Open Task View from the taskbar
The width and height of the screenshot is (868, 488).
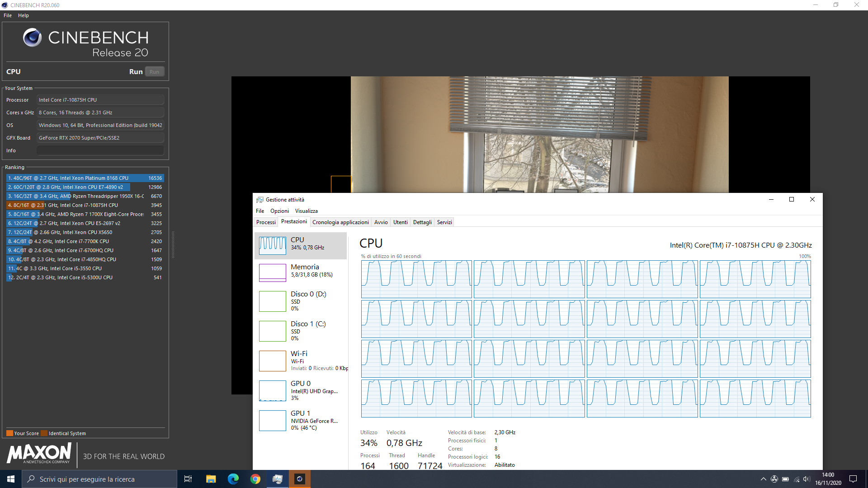(188, 479)
